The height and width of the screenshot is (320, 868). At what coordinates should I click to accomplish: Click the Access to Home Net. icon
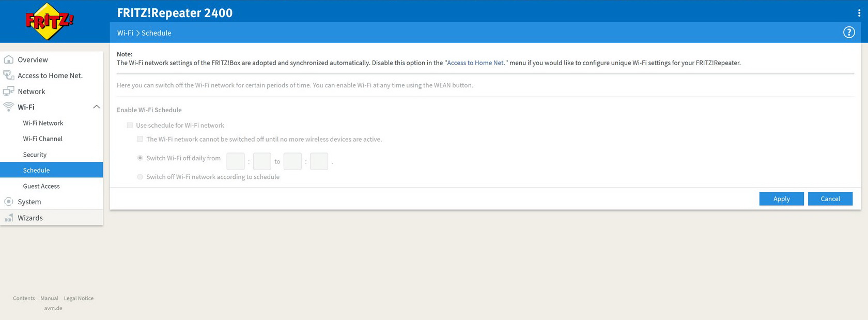pyautogui.click(x=8, y=75)
